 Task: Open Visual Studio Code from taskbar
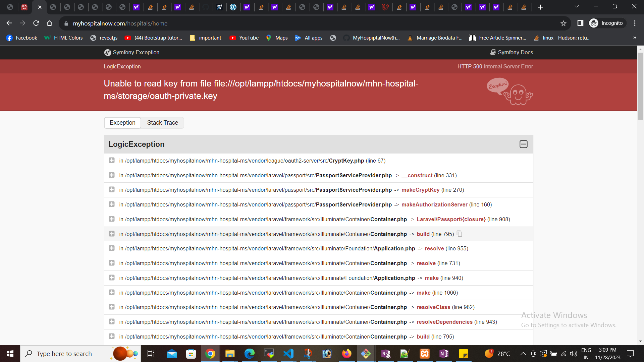288,354
